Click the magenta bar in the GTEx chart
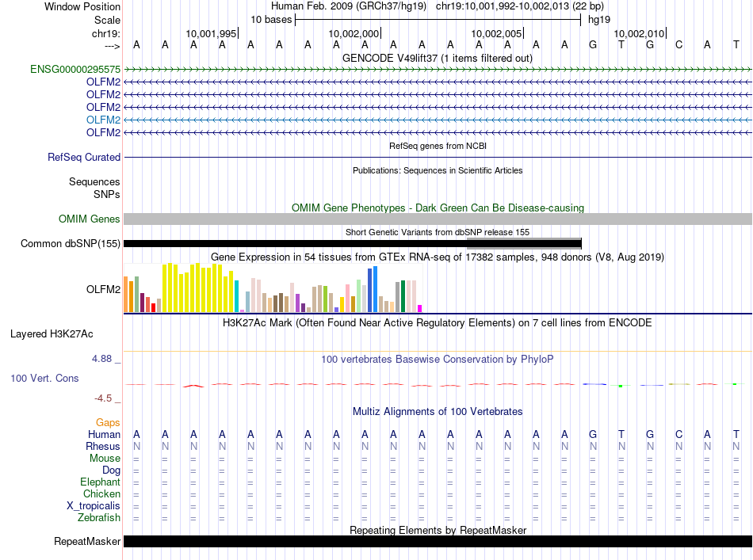753x560 pixels. point(420,308)
